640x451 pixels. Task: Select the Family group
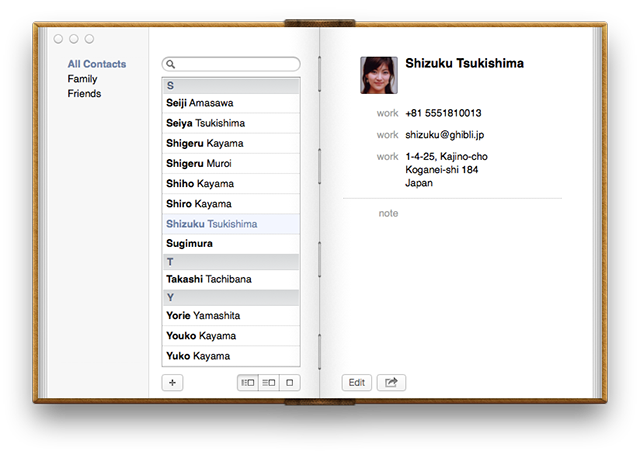tap(82, 79)
